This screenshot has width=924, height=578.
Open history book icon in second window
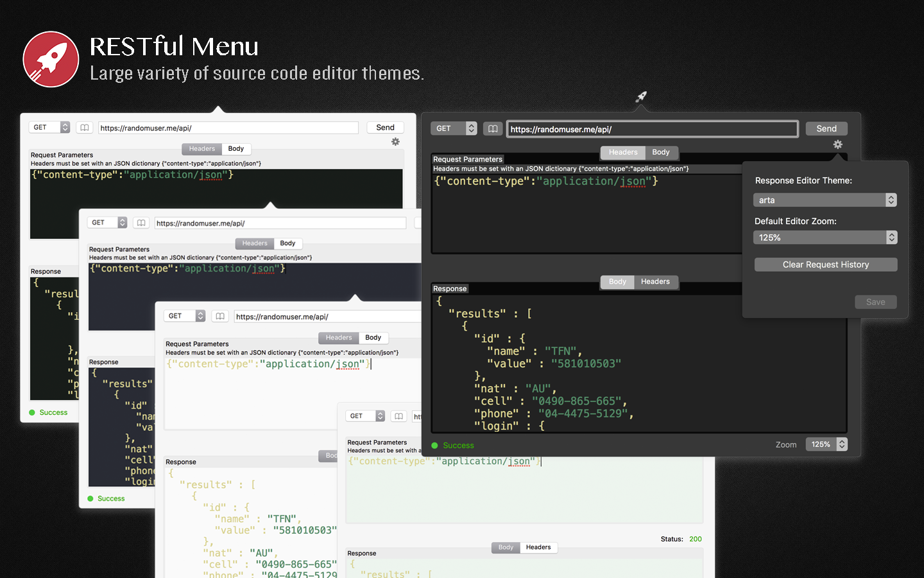[141, 223]
